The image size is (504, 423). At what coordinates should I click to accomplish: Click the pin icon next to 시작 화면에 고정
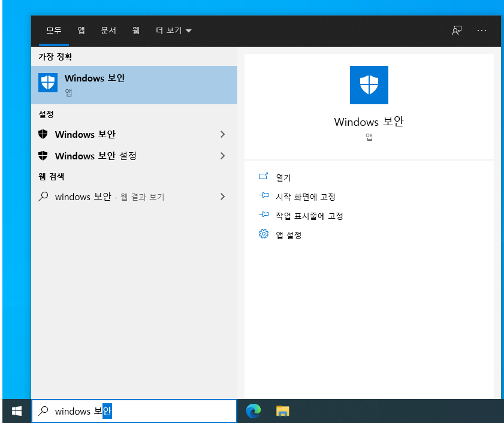[x=264, y=195]
